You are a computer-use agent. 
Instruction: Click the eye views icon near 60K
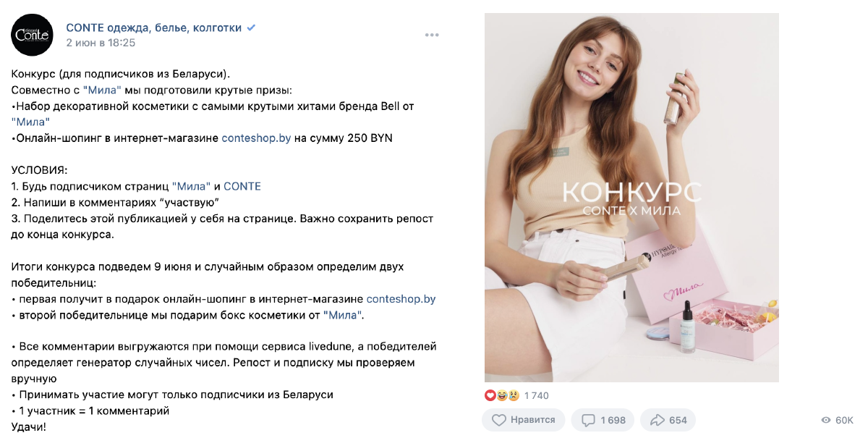click(x=826, y=420)
